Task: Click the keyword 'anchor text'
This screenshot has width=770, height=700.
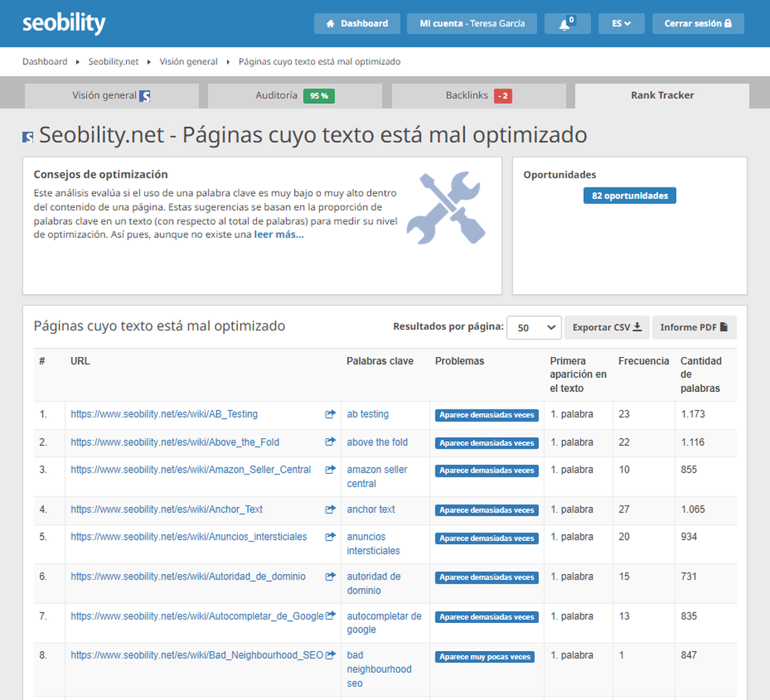Action: (x=371, y=510)
